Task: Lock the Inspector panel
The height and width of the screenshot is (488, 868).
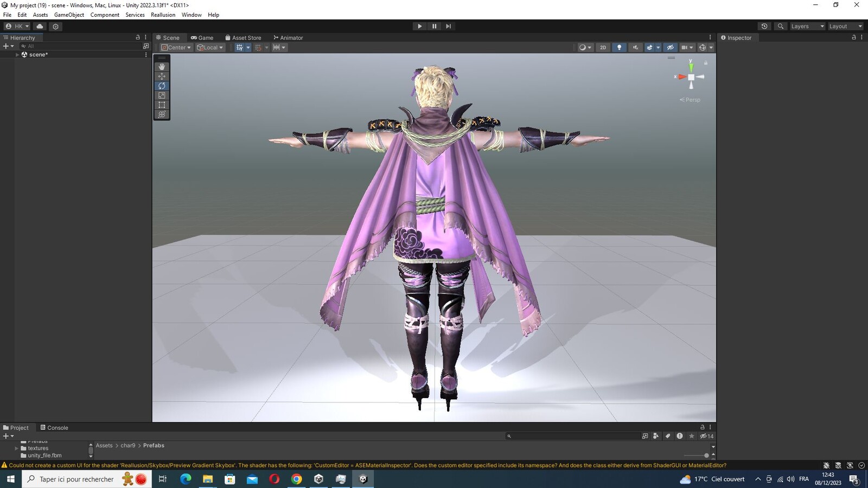Action: (x=854, y=37)
